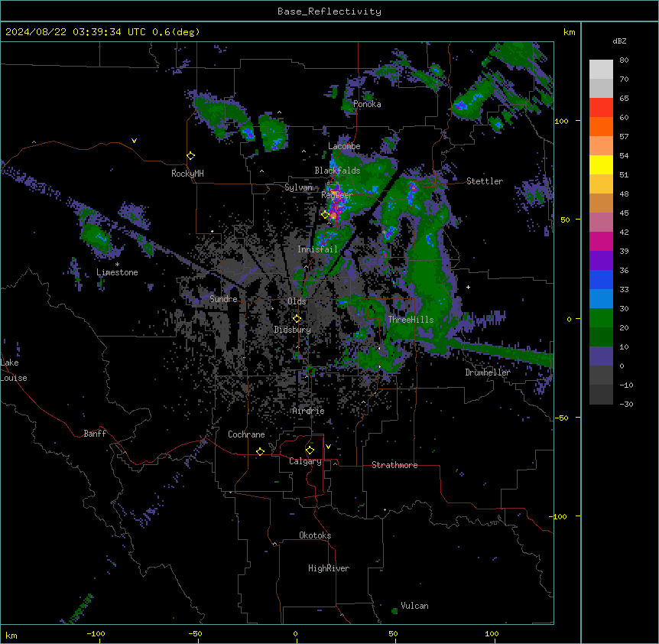
Task: Click the Airdrie label
Action: 309,411
